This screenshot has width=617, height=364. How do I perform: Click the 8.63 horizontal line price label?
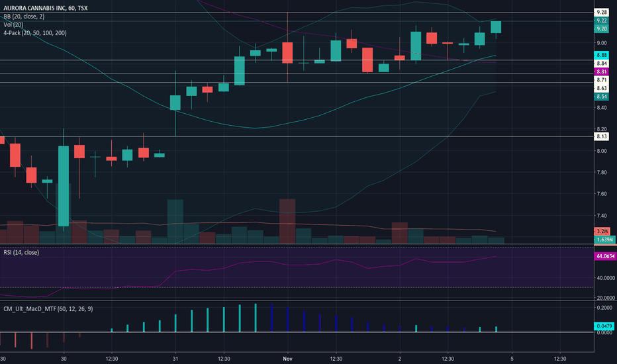coord(601,88)
